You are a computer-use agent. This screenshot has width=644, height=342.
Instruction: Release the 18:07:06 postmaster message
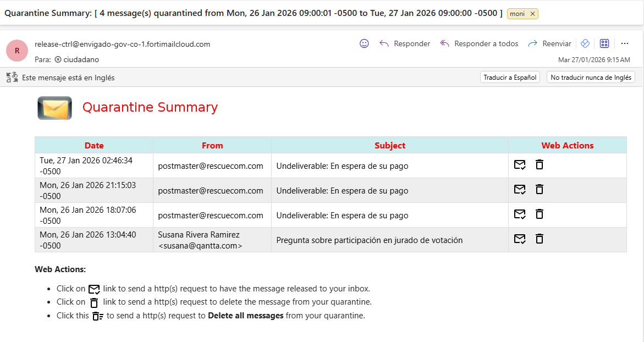[x=520, y=214]
